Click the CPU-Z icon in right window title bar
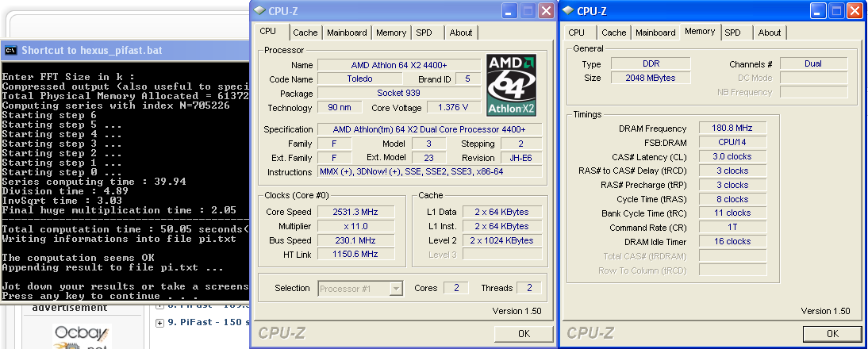Viewport: 868px width, 349px height. coord(567,10)
